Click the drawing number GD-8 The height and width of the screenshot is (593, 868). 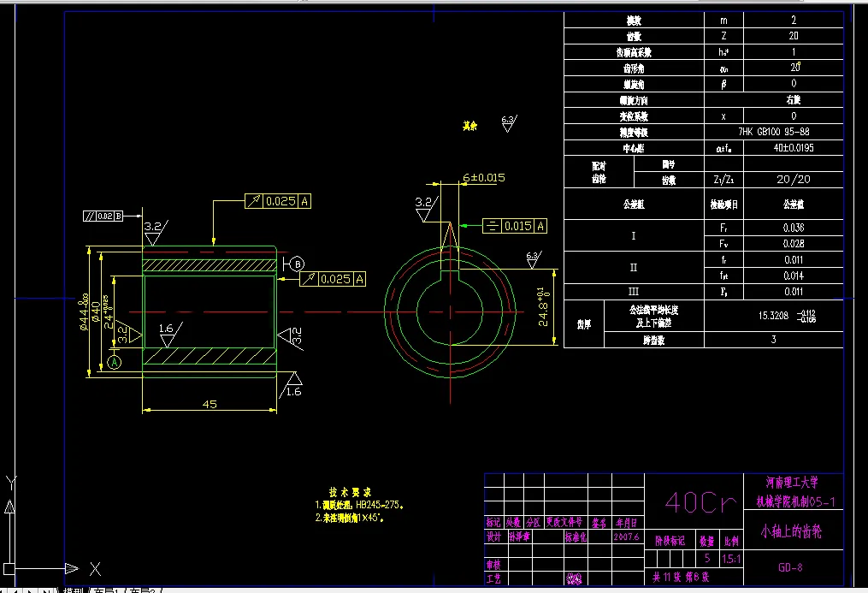click(790, 567)
